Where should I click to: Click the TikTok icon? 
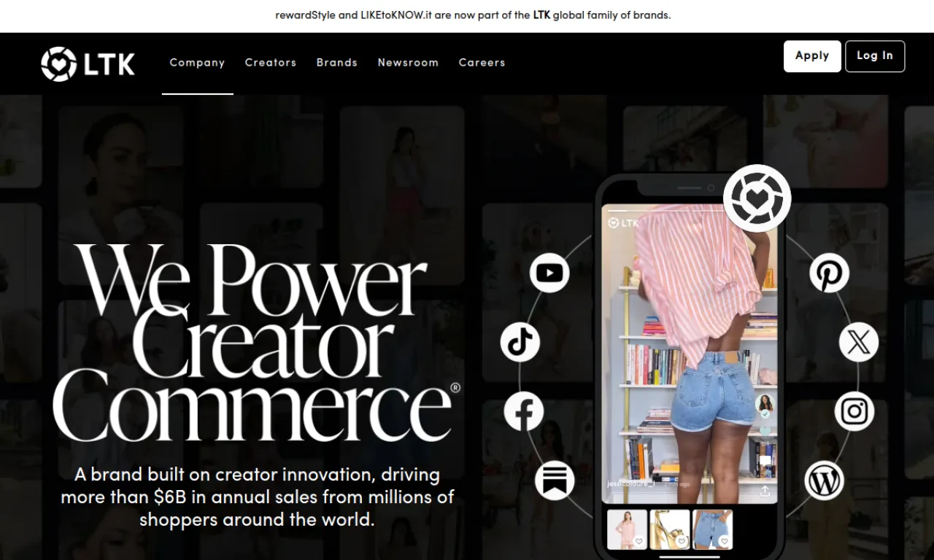click(x=520, y=342)
